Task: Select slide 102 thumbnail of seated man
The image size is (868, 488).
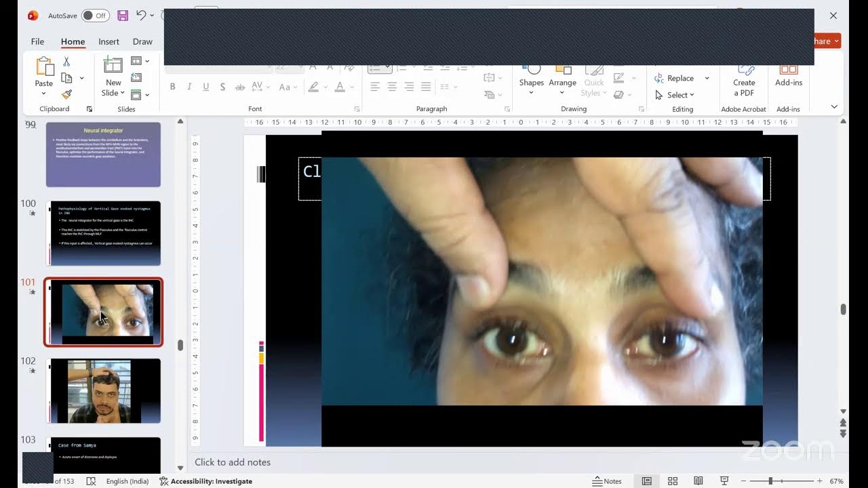Action: (103, 391)
